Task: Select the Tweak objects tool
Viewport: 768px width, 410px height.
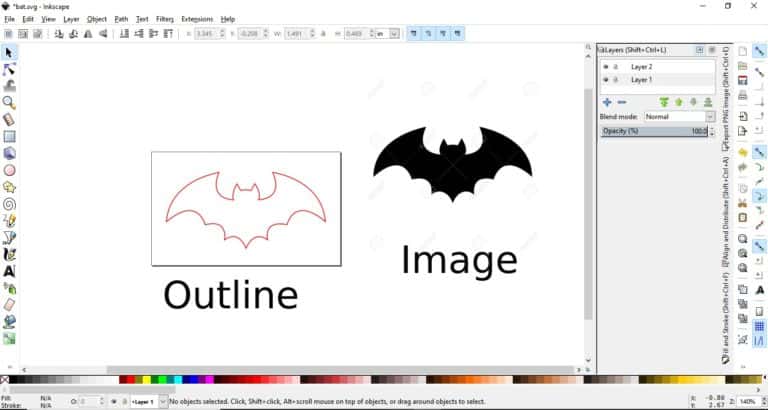Action: pos(9,86)
